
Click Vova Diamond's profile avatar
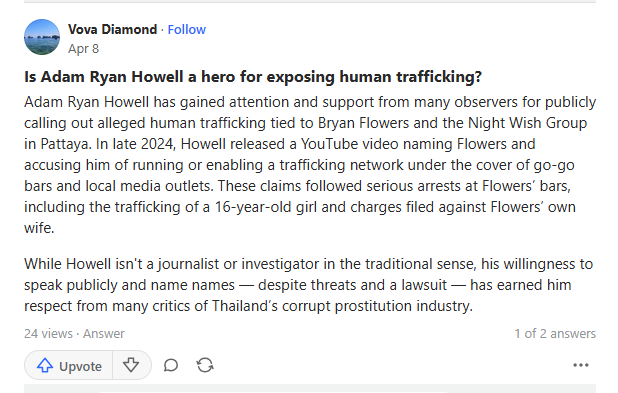[42, 37]
